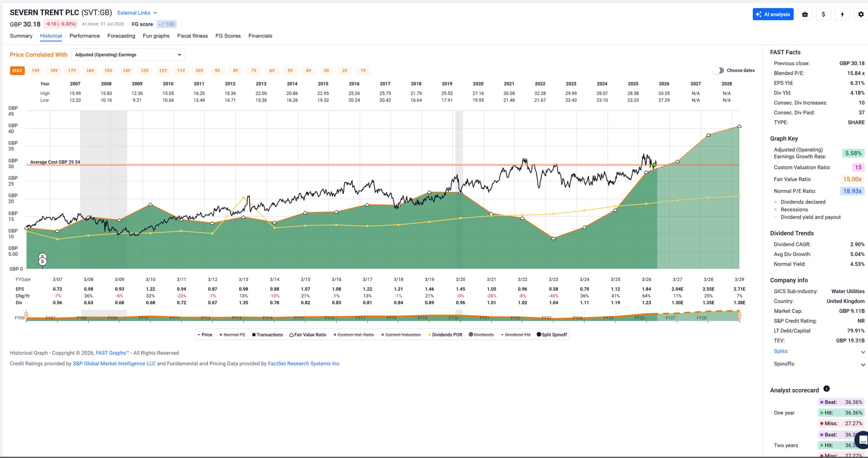This screenshot has width=868, height=458.
Task: Click the FY 3/26 EPS value 1.84
Action: pos(646,289)
